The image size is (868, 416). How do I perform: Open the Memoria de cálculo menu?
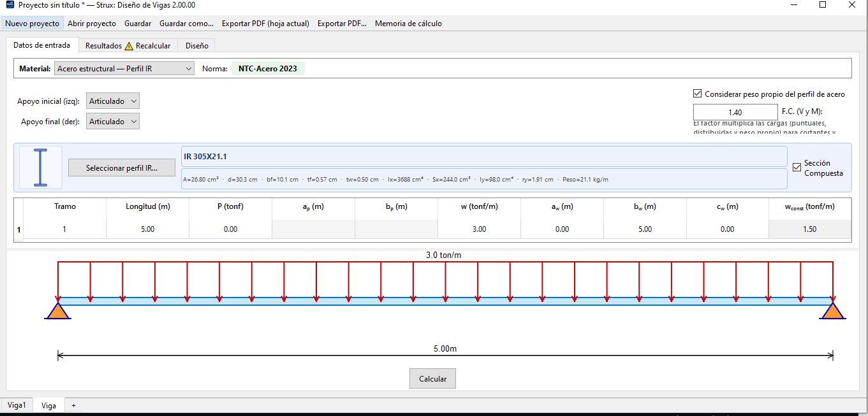408,24
